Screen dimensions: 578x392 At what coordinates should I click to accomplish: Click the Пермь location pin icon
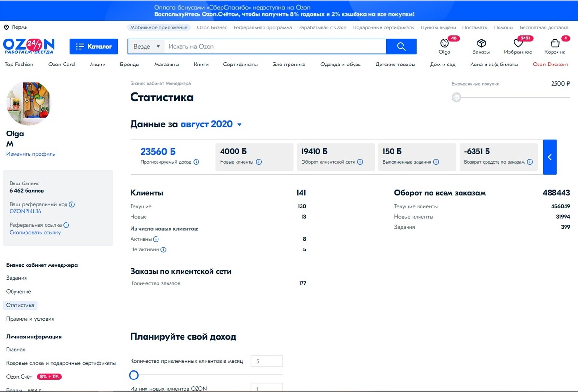(x=6, y=27)
